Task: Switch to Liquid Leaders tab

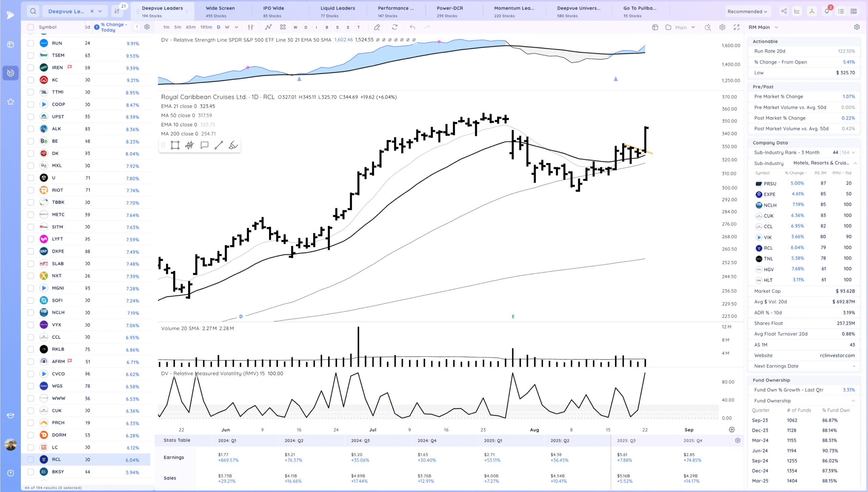Action: coord(338,12)
